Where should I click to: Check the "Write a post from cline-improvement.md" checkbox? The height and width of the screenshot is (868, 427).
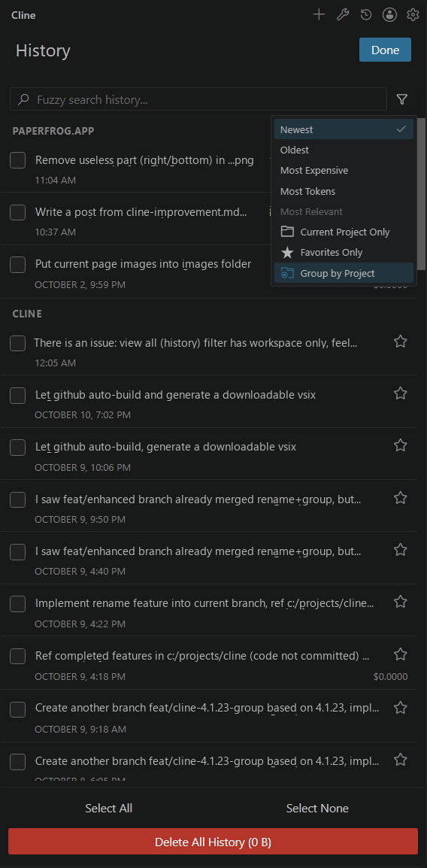pyautogui.click(x=18, y=212)
